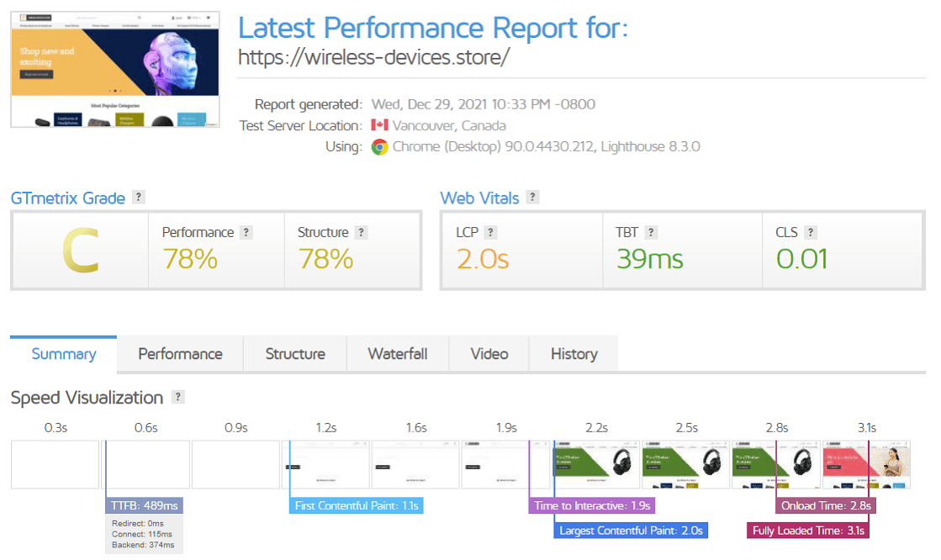Click the Largest Contentful Paint marker
The height and width of the screenshot is (560, 941).
coord(630,531)
